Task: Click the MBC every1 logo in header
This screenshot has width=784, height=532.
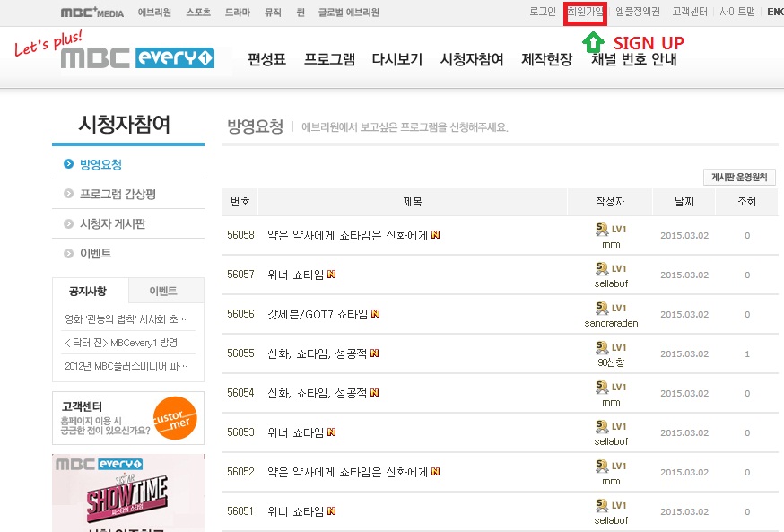Action: coord(137,58)
